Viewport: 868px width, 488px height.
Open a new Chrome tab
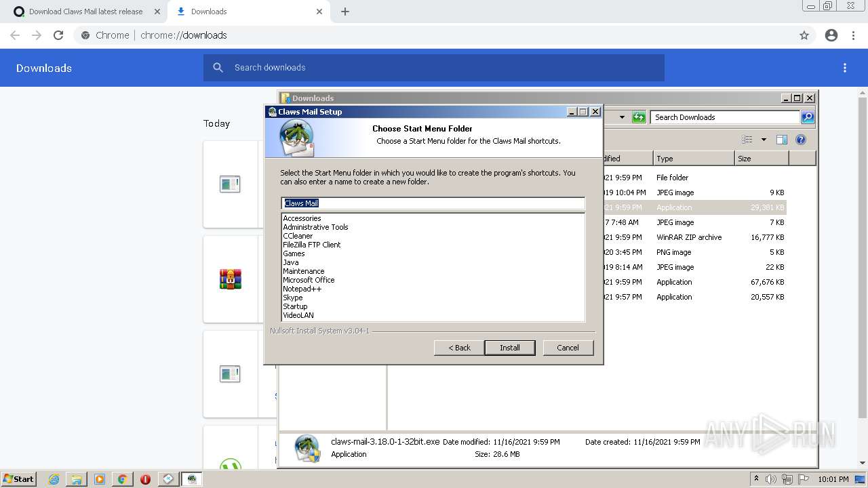point(345,12)
